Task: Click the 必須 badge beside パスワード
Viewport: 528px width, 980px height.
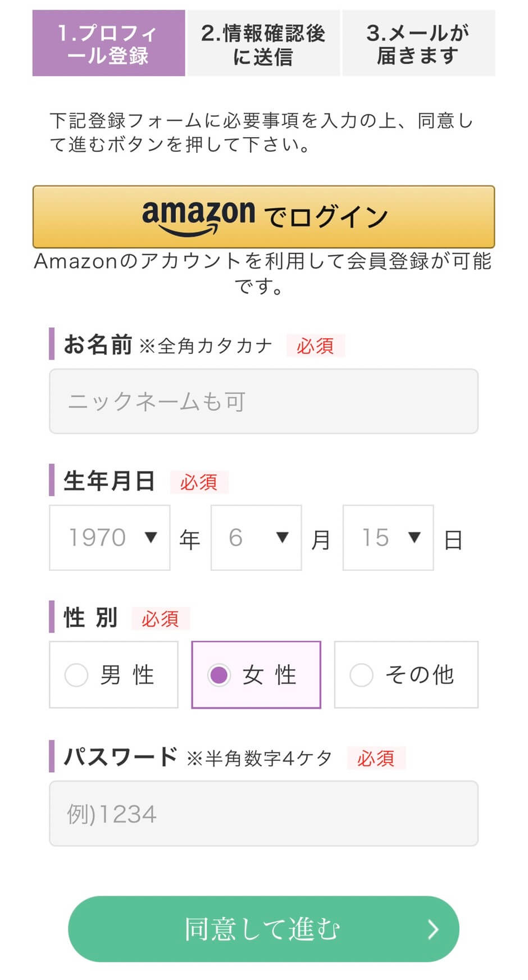Action: tap(376, 758)
